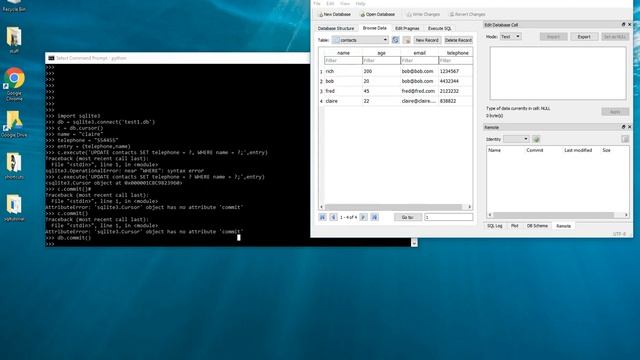Select the email cell 'fred@fred.com'

tap(419, 91)
